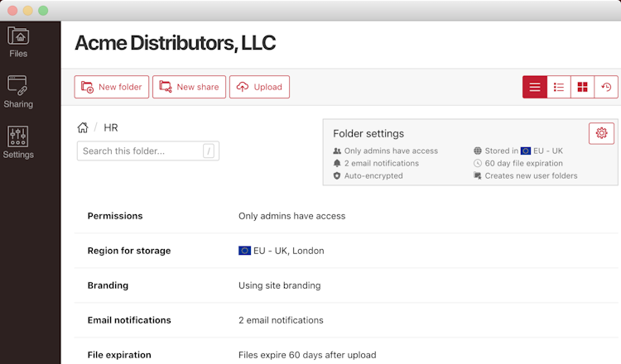Image resolution: width=621 pixels, height=364 pixels.
Task: Open the Region for storage row
Action: (346, 251)
